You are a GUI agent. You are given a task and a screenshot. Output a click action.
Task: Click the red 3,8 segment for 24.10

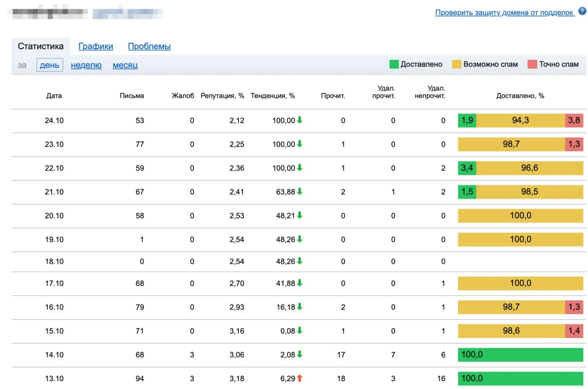[x=574, y=120]
